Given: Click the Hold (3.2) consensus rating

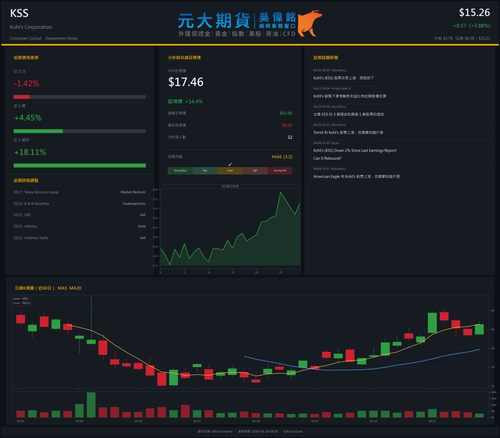Looking at the screenshot, I should (282, 157).
